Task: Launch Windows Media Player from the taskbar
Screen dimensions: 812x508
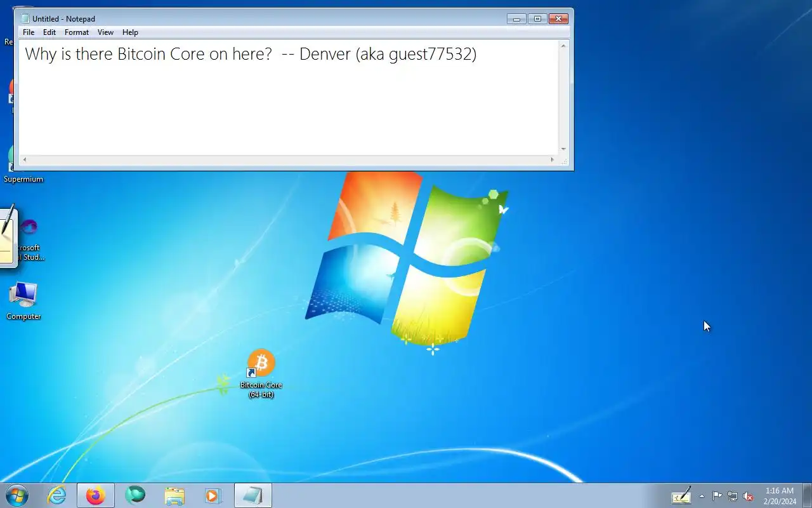Action: coord(213,495)
